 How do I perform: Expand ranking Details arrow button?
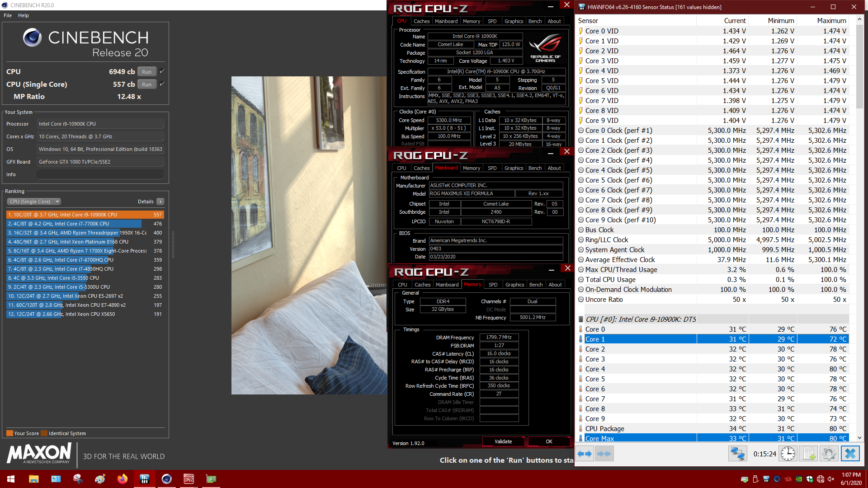point(160,202)
